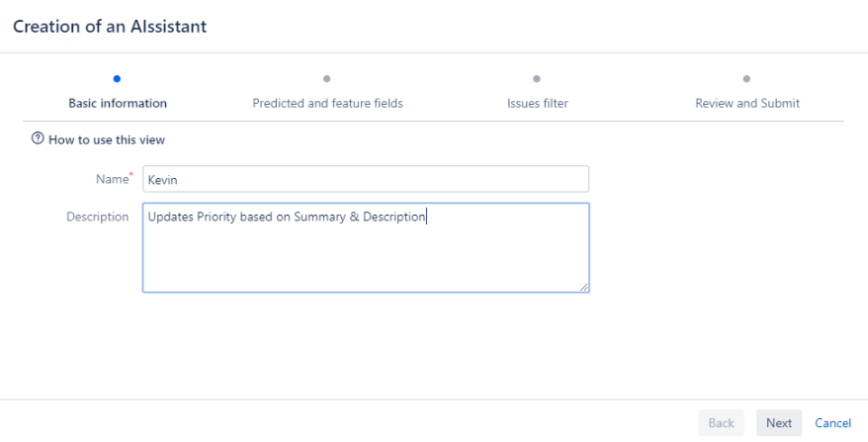Click the question mark help icon
Screen dimensions: 868x442
coord(39,140)
